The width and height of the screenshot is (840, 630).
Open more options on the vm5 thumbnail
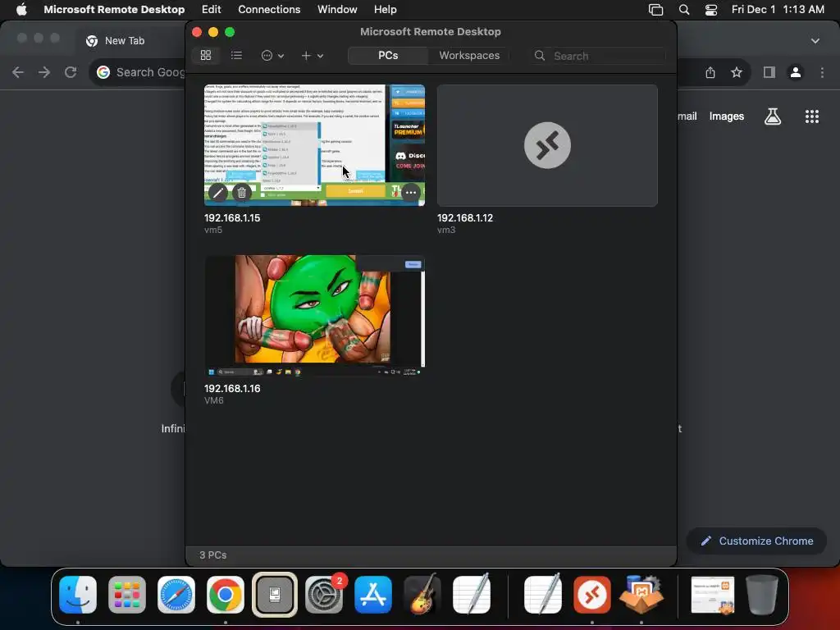(x=411, y=192)
